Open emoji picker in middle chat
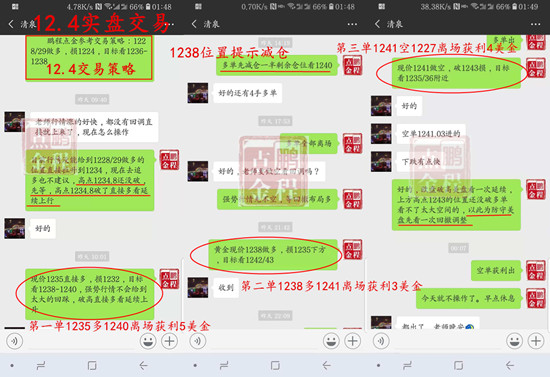 coord(331,341)
